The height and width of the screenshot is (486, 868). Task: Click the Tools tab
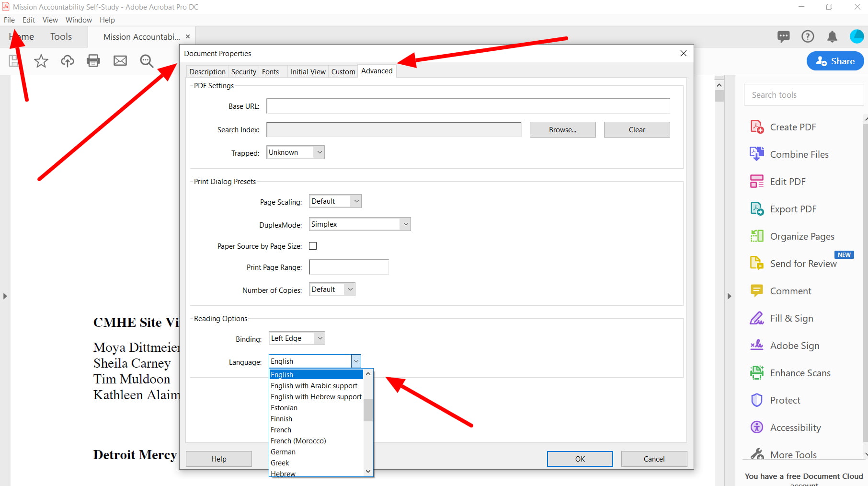tap(61, 36)
